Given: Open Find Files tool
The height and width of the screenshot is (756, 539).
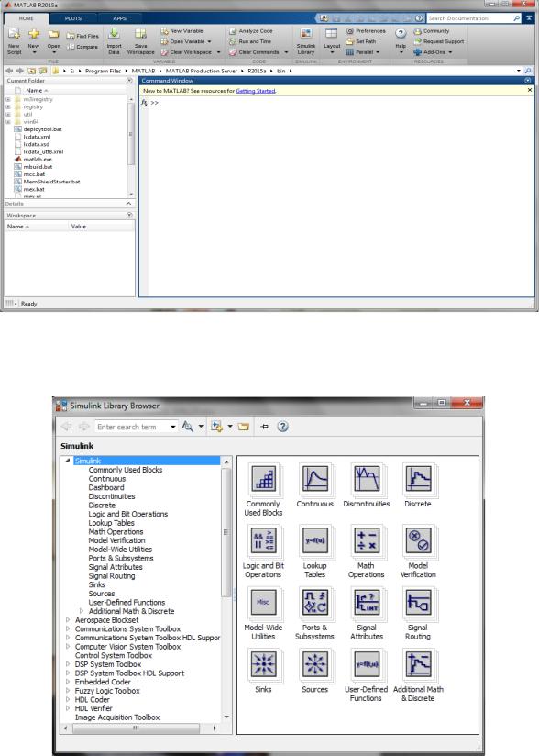Looking at the screenshot, I should pyautogui.click(x=82, y=36).
